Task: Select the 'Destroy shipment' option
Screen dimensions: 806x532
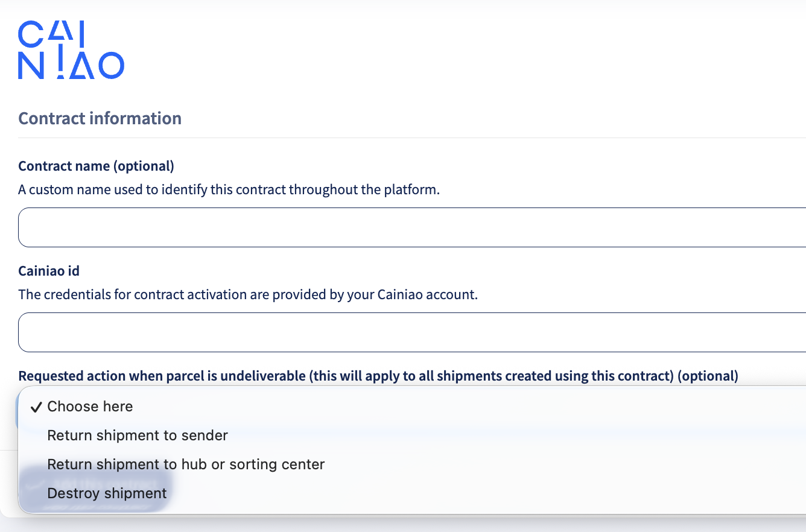Action: click(x=412, y=493)
